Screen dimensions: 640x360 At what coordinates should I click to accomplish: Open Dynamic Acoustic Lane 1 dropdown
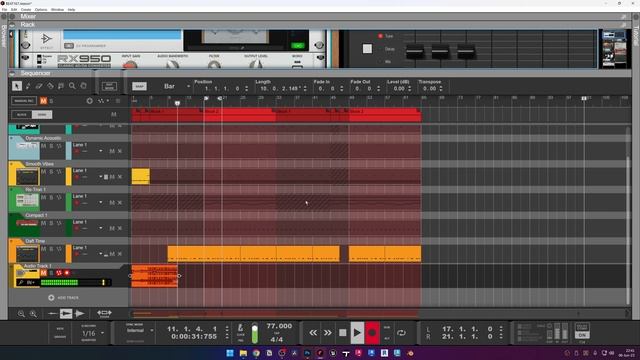tap(101, 151)
